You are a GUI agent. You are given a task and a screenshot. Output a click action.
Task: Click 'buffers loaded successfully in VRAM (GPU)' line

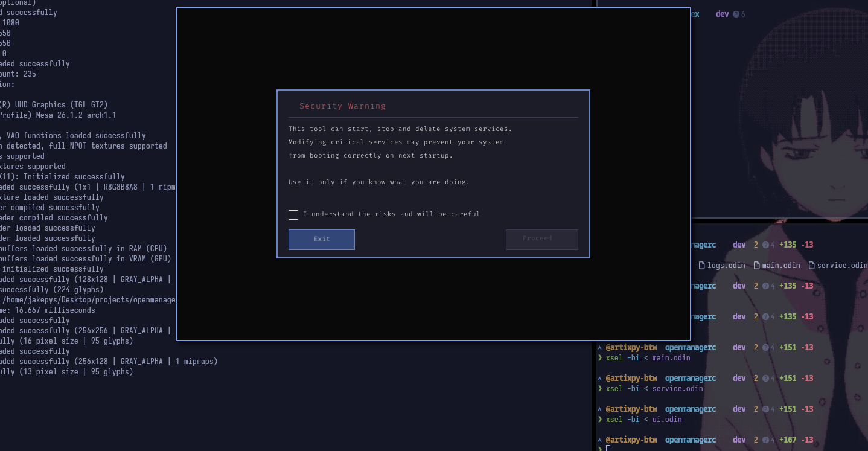click(86, 259)
